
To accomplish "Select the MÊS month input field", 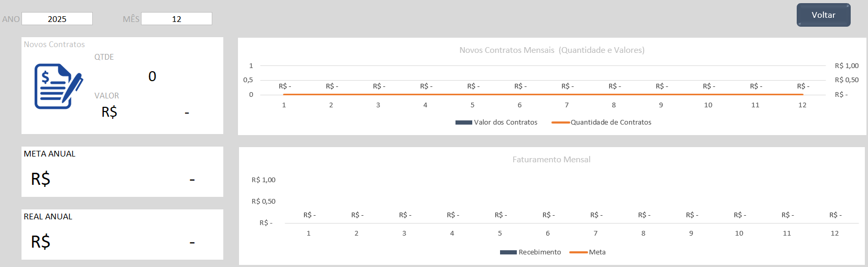I will click(177, 19).
